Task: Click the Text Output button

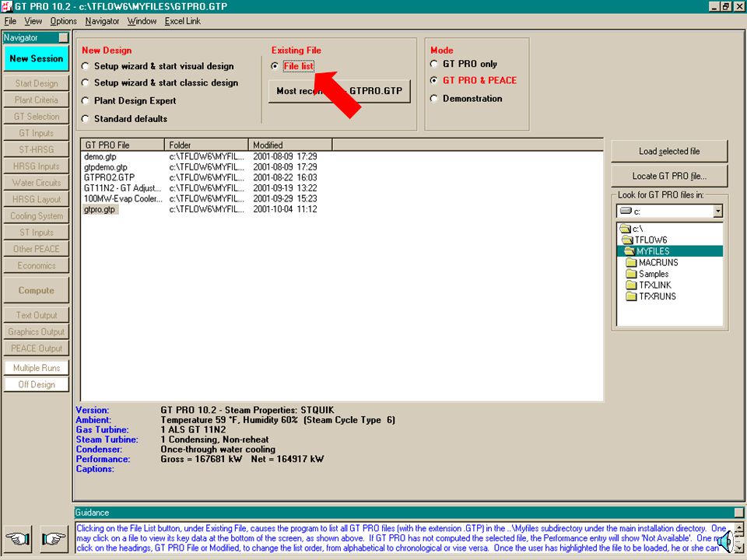Action: 37,315
